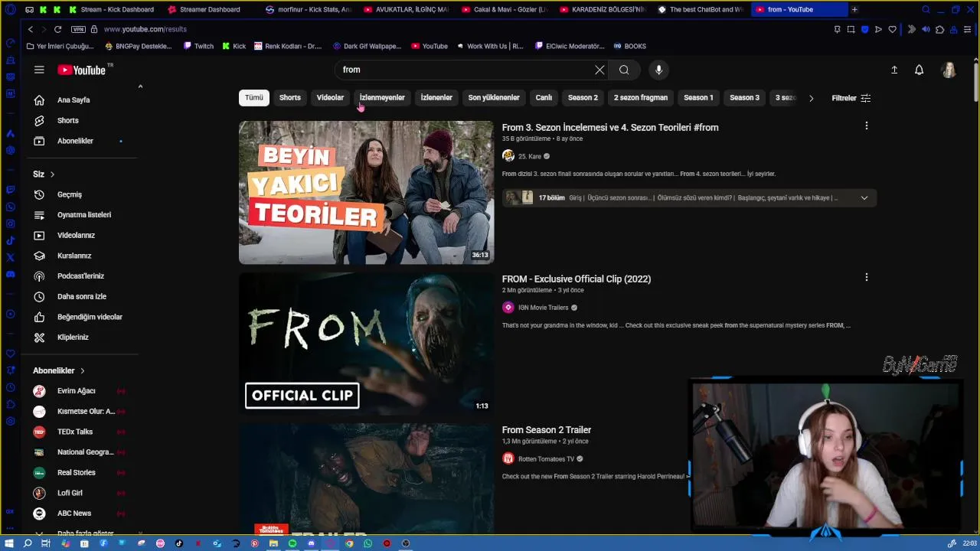Select the Shorts filter chip
The width and height of the screenshot is (980, 551).
click(x=290, y=97)
